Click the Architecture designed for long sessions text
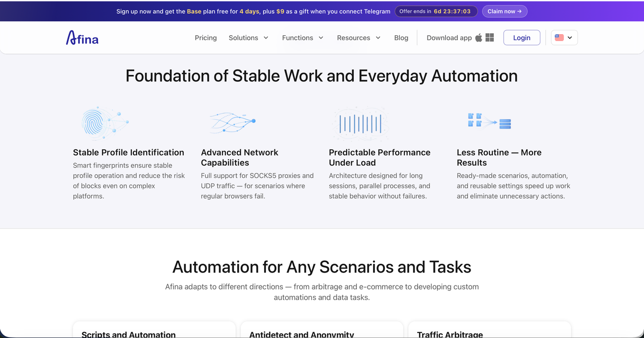Image resolution: width=644 pixels, height=338 pixels. 379,186
